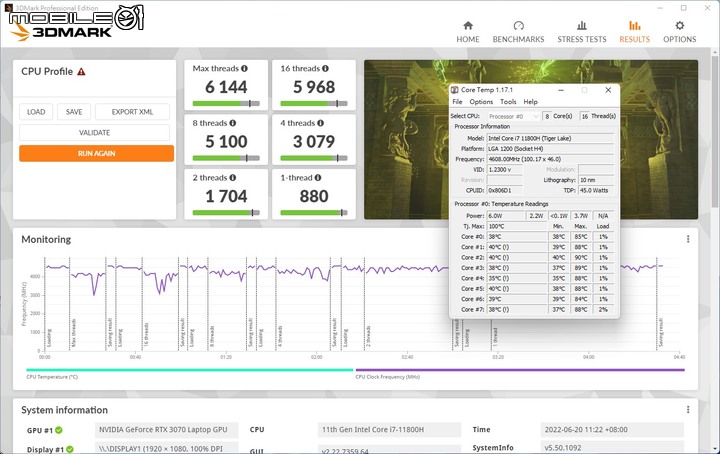Click the Model field in Core Temp
The image size is (720, 454).
[550, 138]
